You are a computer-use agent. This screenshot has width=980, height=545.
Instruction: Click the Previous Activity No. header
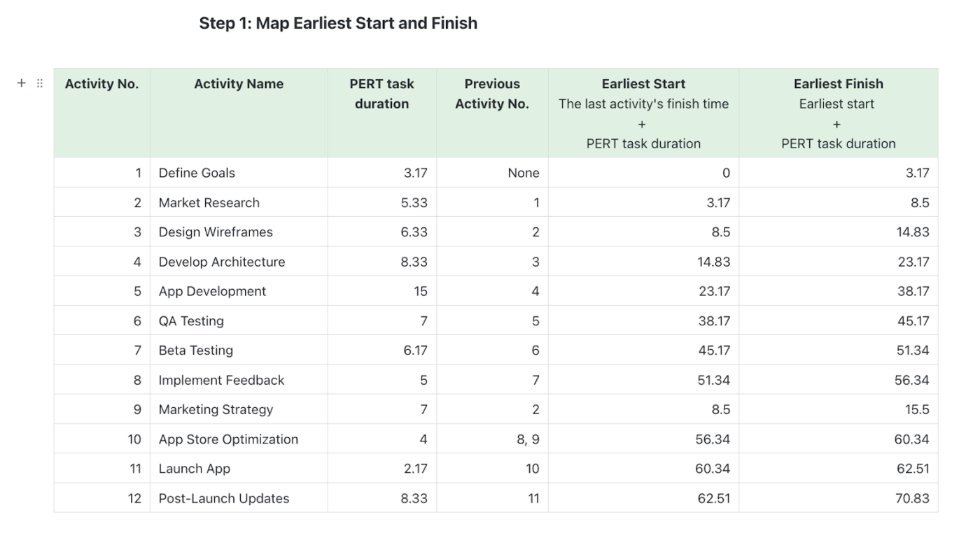pyautogui.click(x=492, y=113)
